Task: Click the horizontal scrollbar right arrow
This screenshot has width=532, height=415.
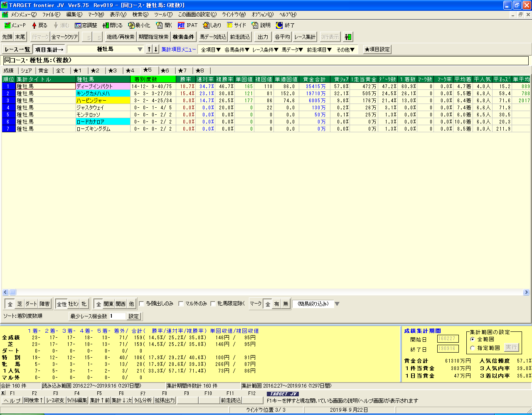Action: tap(526, 292)
